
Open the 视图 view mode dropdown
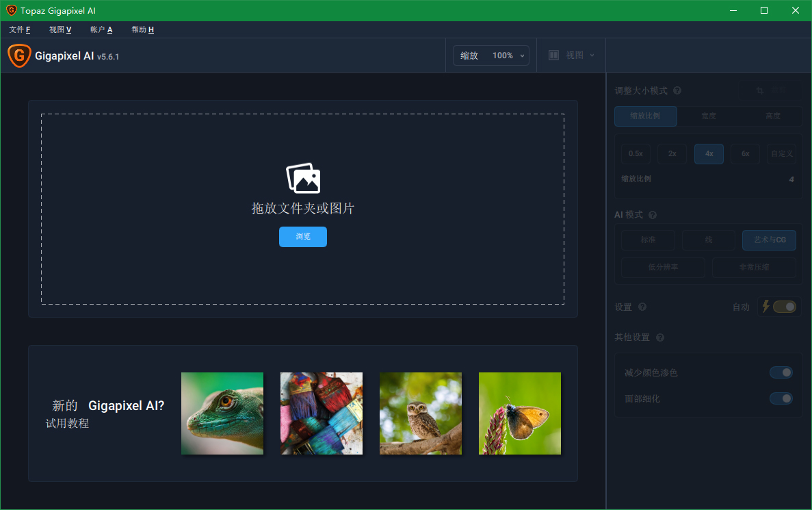pos(571,55)
